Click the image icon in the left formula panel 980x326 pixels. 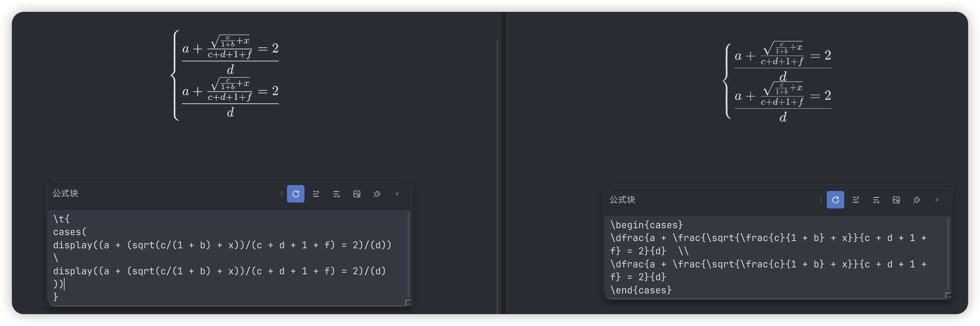click(357, 194)
